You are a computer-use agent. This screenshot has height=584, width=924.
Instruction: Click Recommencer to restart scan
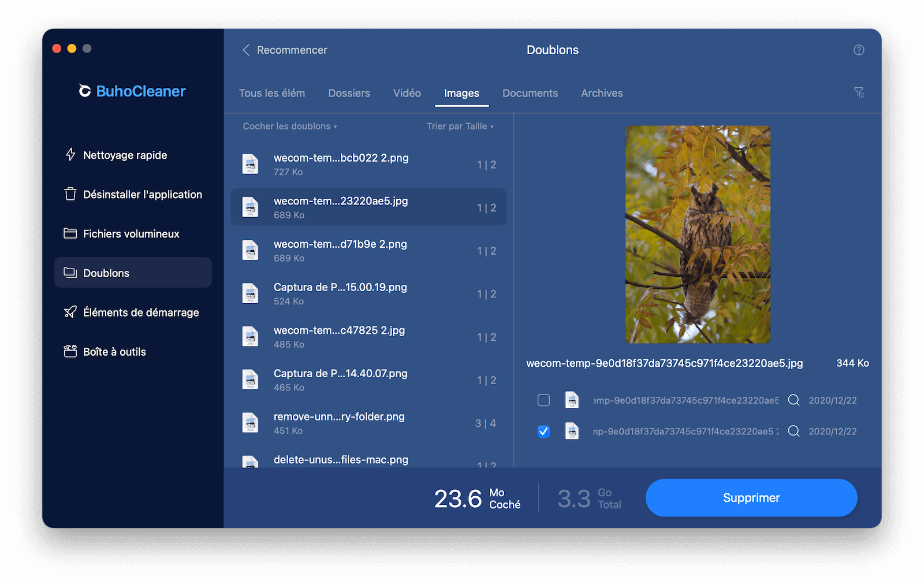[292, 50]
